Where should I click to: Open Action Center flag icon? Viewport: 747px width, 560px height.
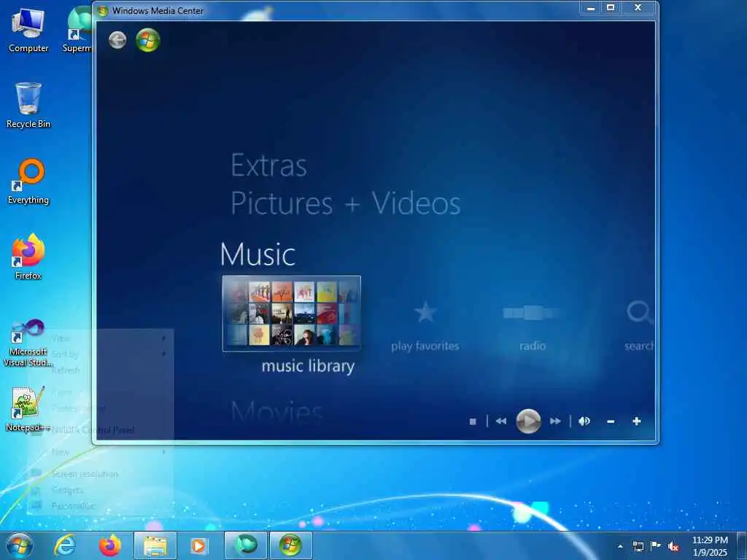point(656,546)
